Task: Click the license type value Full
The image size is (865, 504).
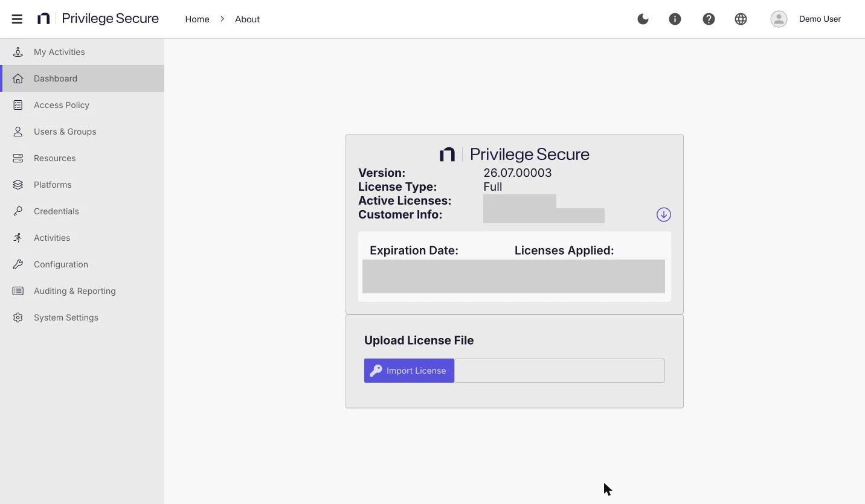Action: coord(493,187)
